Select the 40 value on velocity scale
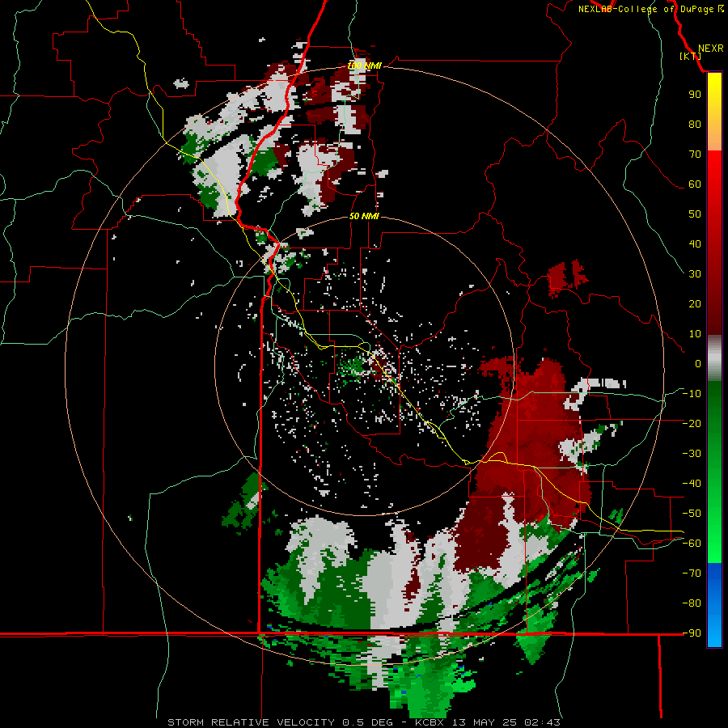The width and height of the screenshot is (728, 728). click(x=695, y=243)
